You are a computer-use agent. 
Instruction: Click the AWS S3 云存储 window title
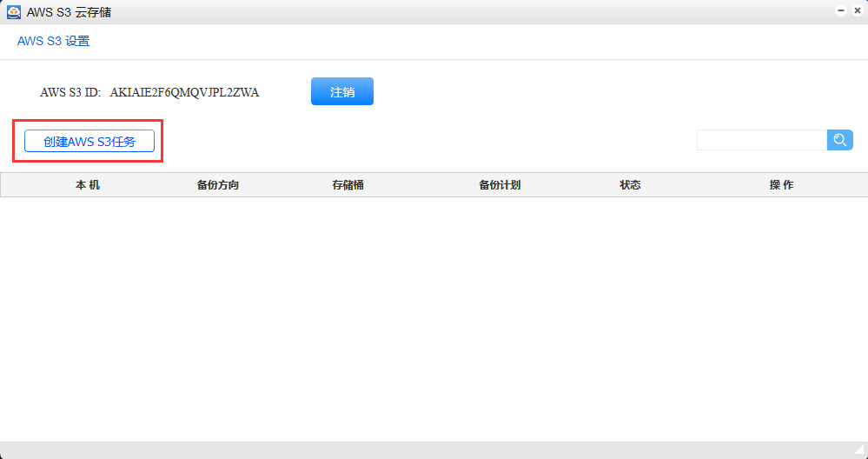(69, 11)
